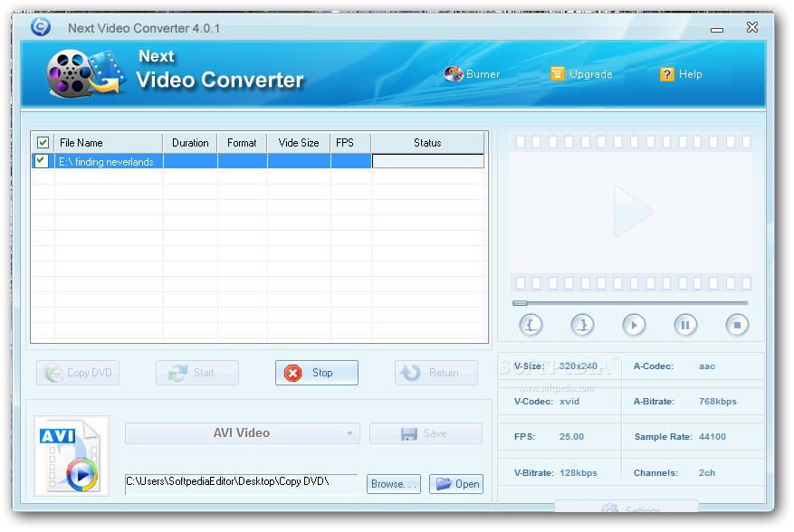Image resolution: width=794 pixels, height=532 pixels.
Task: Pause the video preview
Action: [x=685, y=325]
